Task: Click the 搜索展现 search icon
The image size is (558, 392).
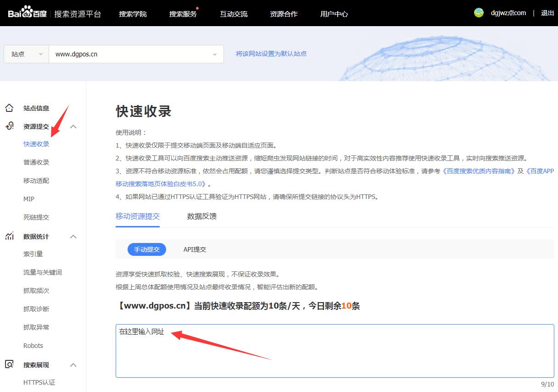Action: coord(9,364)
